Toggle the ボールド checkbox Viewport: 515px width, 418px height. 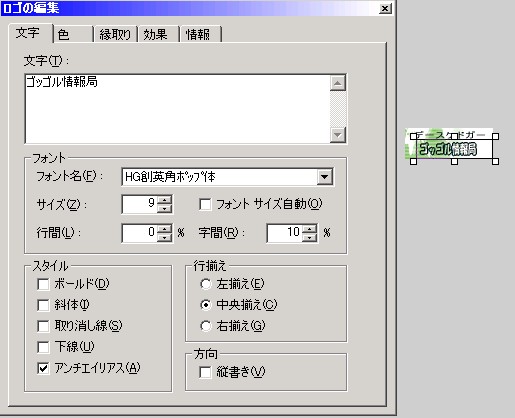point(43,284)
